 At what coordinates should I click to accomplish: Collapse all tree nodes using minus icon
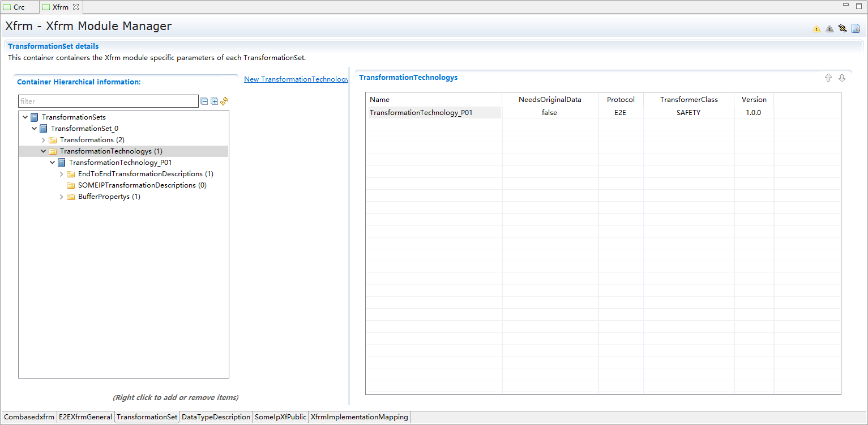(204, 101)
